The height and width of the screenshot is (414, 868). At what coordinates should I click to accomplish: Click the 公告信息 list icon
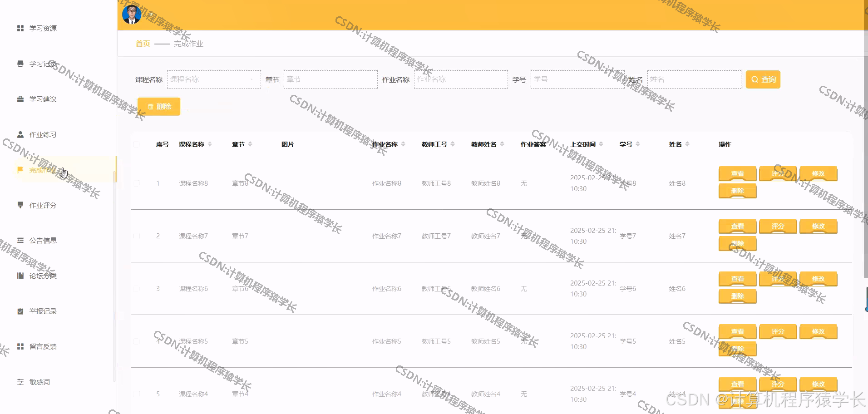pyautogui.click(x=20, y=240)
